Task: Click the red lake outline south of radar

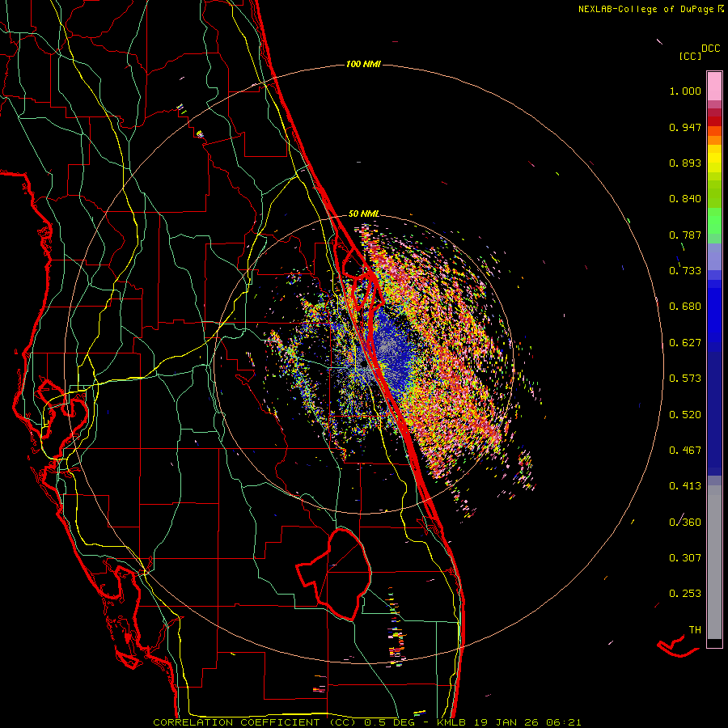Action: click(334, 574)
